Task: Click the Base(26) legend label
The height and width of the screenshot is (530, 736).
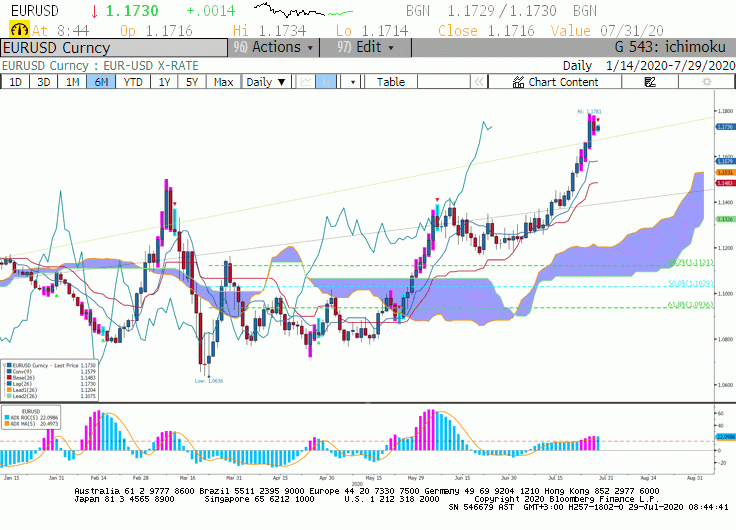Action: tap(23, 377)
